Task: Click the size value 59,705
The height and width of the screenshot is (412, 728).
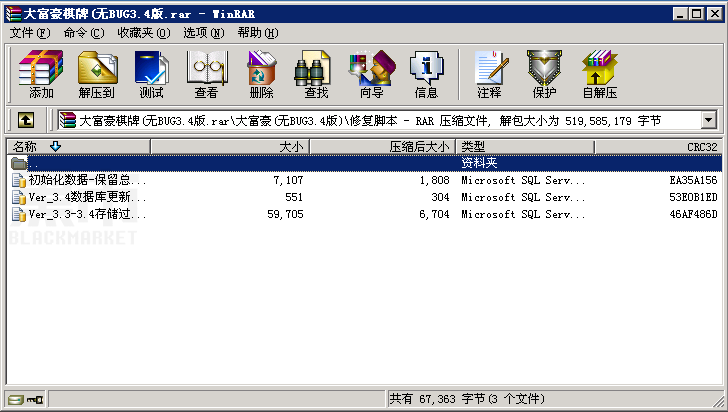Action: pos(286,214)
